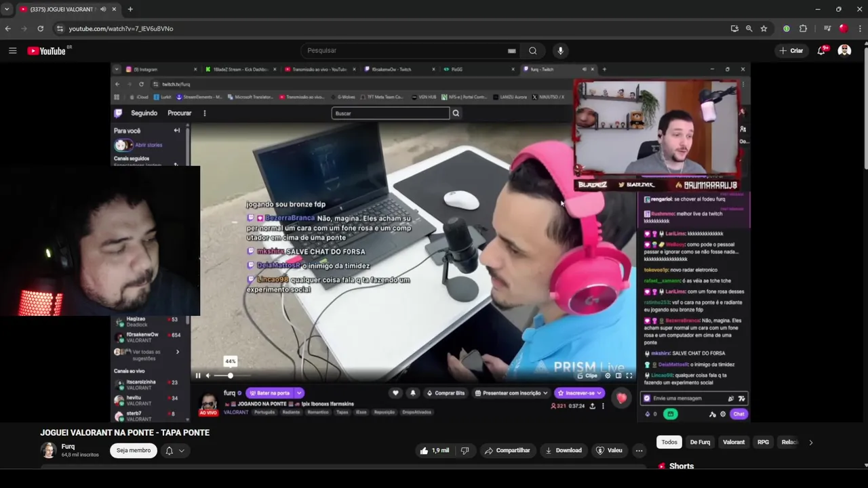
Task: Click the Twitch chat settings gear in video
Action: point(722,414)
